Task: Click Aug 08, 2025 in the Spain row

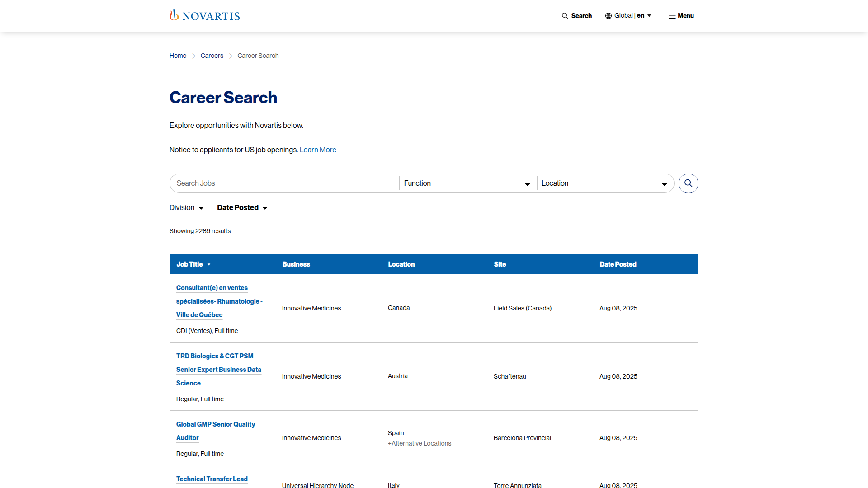Action: tap(618, 438)
